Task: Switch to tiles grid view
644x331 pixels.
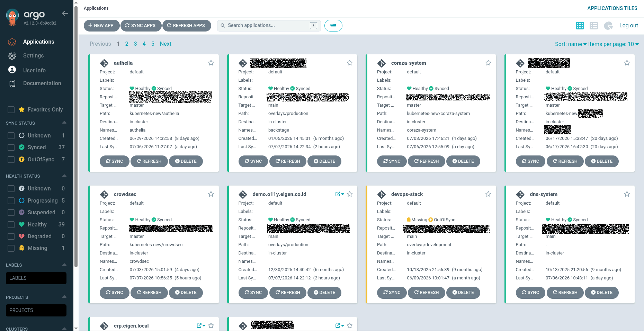Action: pos(580,26)
